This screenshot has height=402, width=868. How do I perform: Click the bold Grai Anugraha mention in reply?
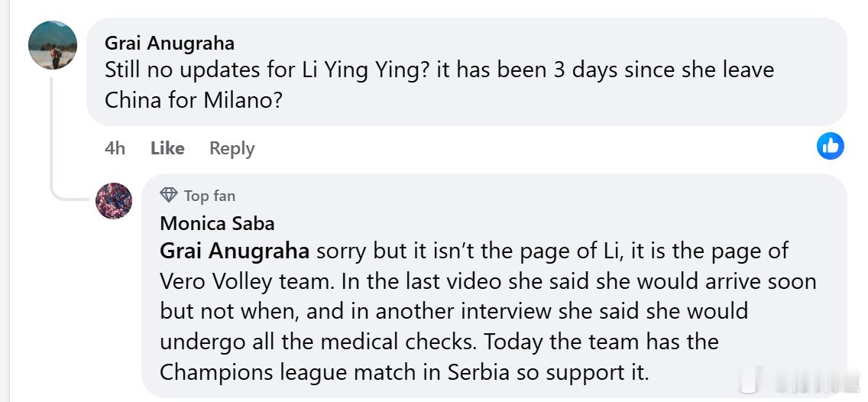coord(235,251)
